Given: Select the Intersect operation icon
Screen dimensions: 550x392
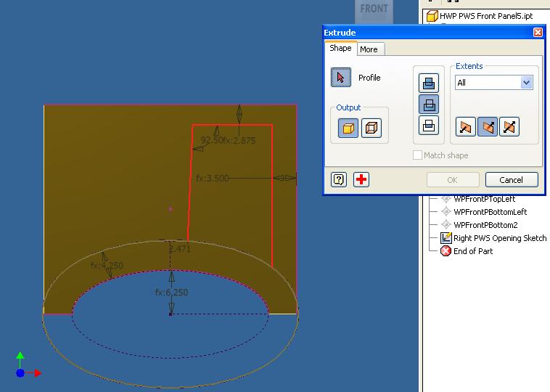Looking at the screenshot, I should (x=429, y=126).
